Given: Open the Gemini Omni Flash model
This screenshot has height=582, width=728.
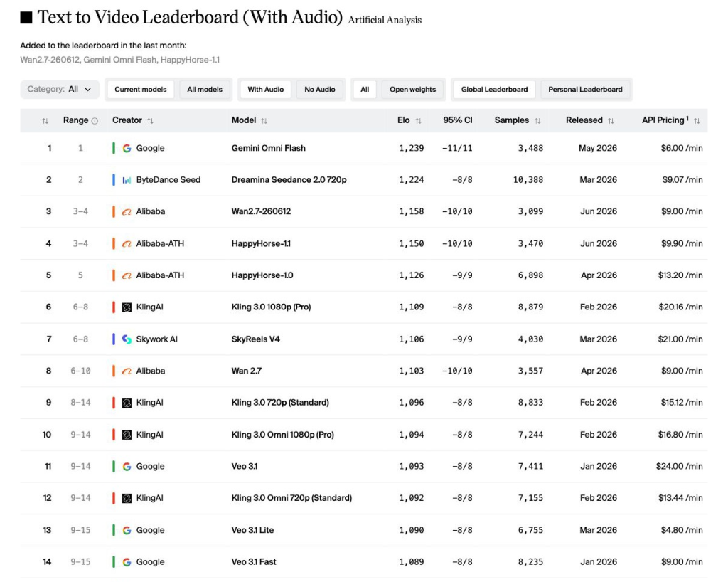Looking at the screenshot, I should (x=268, y=148).
